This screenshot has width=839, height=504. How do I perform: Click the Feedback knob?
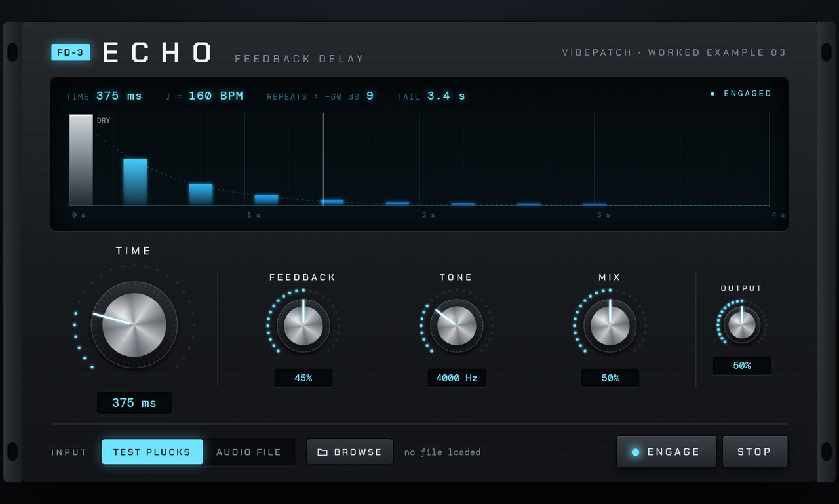303,326
